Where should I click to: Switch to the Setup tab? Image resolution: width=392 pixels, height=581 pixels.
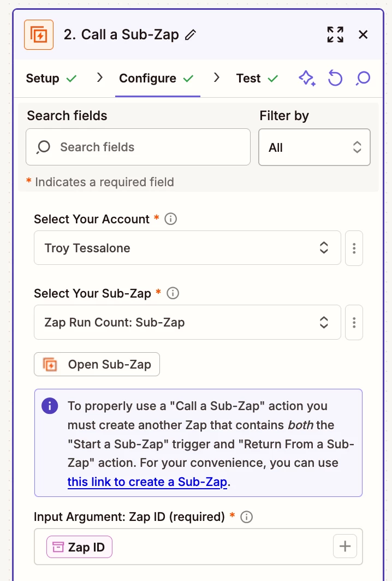[51, 79]
